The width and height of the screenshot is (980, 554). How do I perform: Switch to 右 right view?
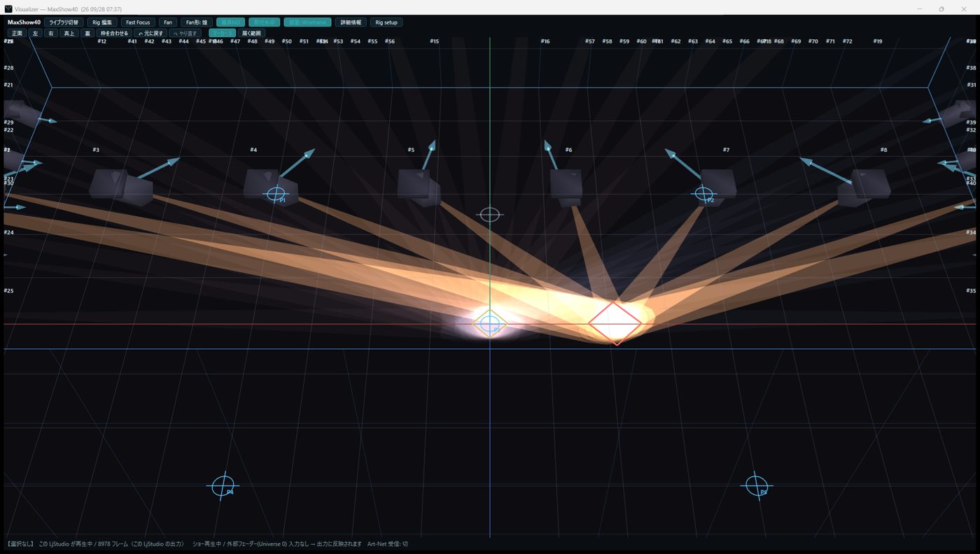(x=51, y=33)
